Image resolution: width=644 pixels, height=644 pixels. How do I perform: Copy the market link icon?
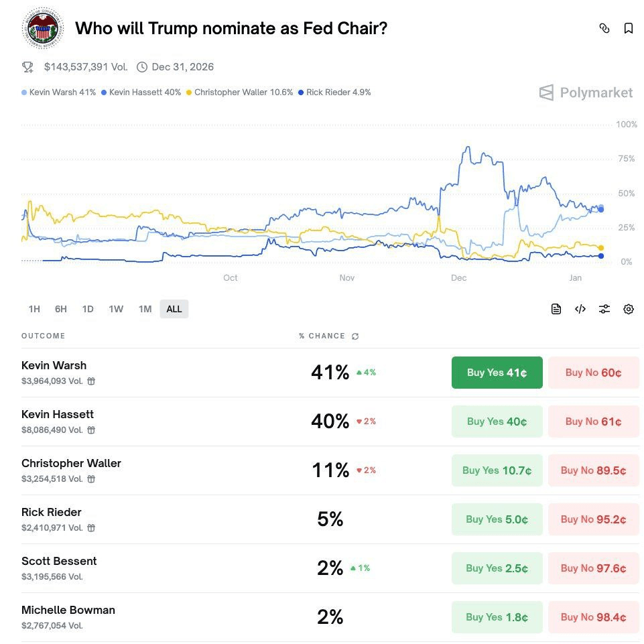click(x=604, y=28)
